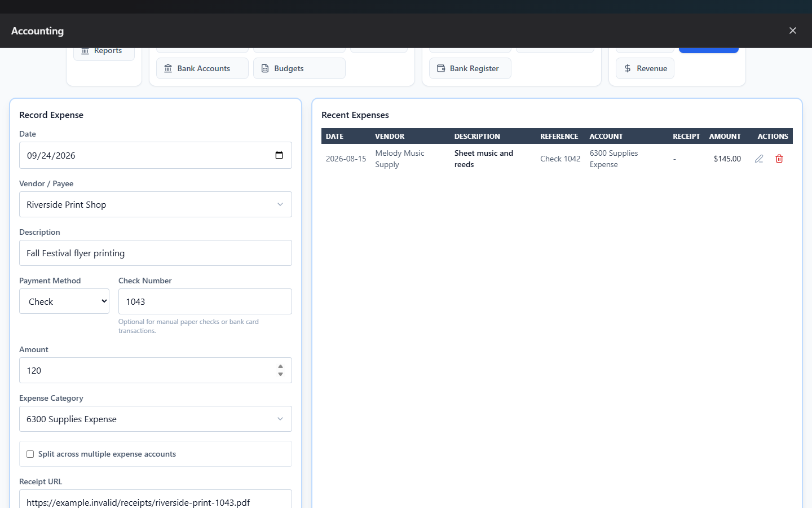Click the REFERENCE column header
Viewport: 812px width, 508px height.
click(x=559, y=136)
